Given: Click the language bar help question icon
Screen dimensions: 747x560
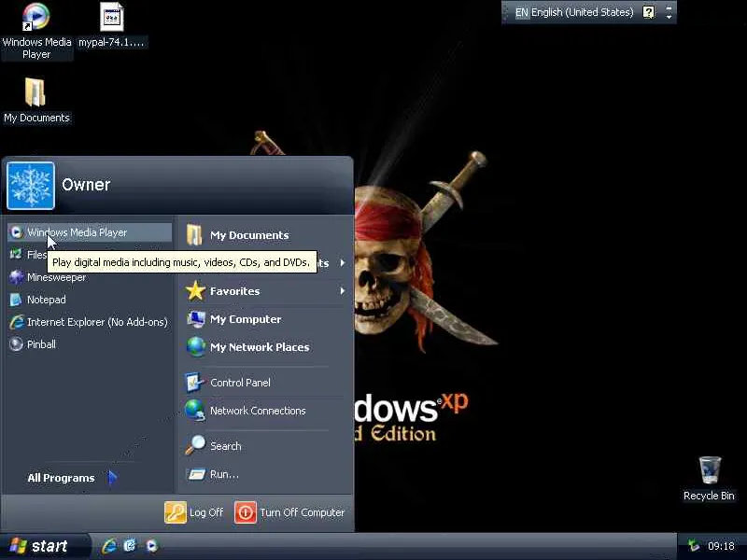Looking at the screenshot, I should pos(648,12).
